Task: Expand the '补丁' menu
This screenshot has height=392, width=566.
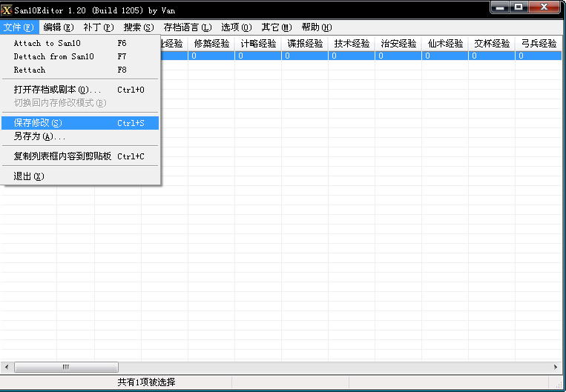Action: 98,27
